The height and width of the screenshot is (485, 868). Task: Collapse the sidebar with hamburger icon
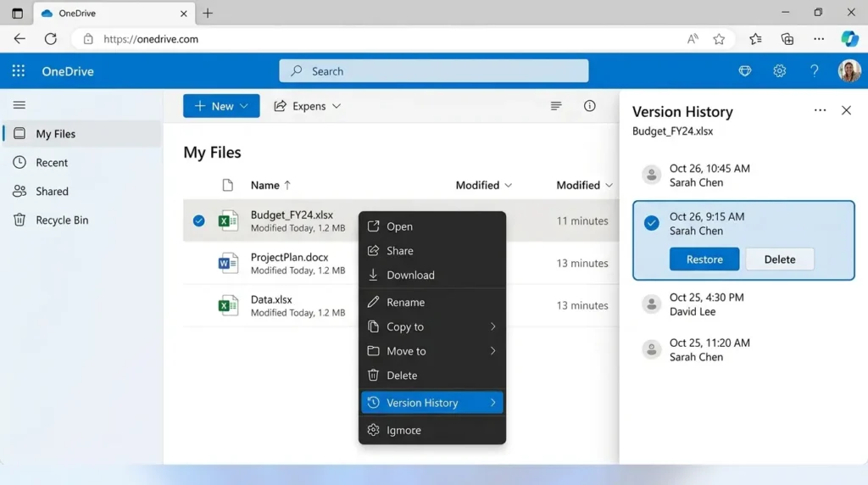coord(19,105)
